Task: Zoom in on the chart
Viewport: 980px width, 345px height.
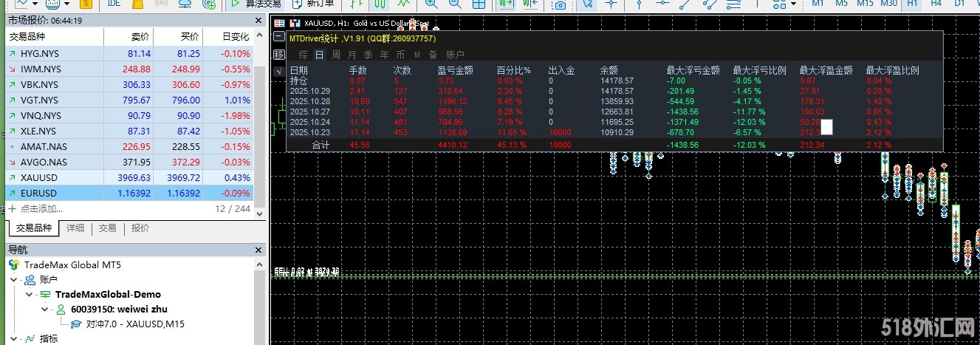Action: coord(431,4)
